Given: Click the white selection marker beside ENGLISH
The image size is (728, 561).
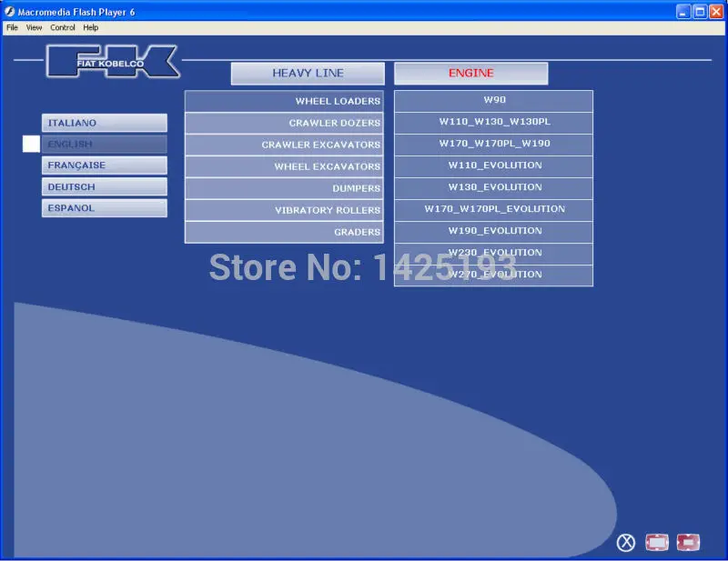Looking at the screenshot, I should click(x=31, y=144).
